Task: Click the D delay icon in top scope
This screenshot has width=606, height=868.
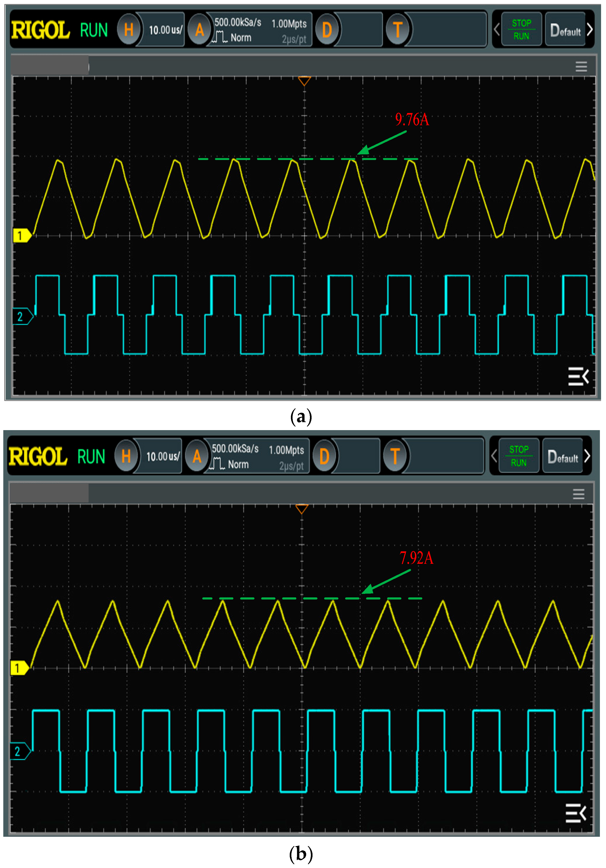Action: (327, 30)
